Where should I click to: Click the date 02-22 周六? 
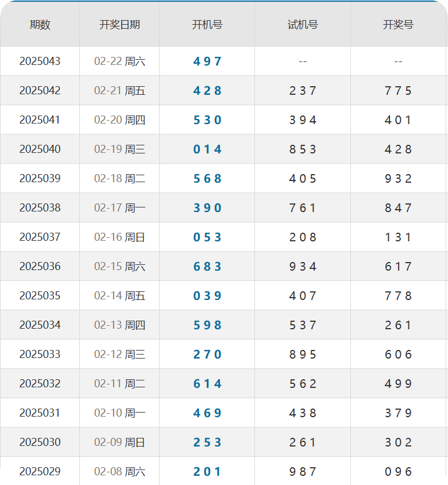(x=119, y=61)
